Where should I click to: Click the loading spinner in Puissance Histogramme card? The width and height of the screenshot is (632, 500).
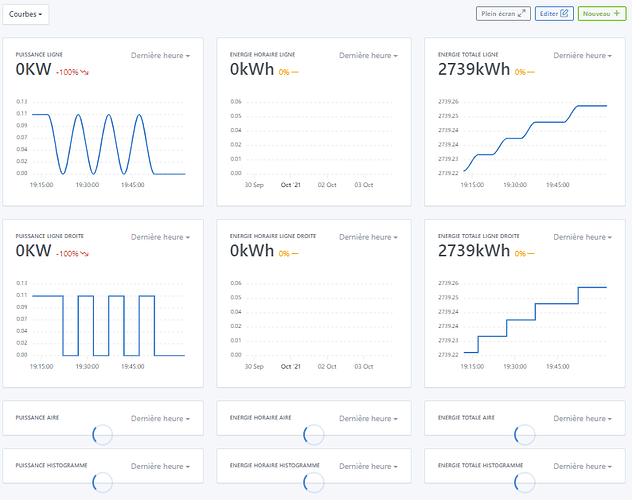pos(102,482)
